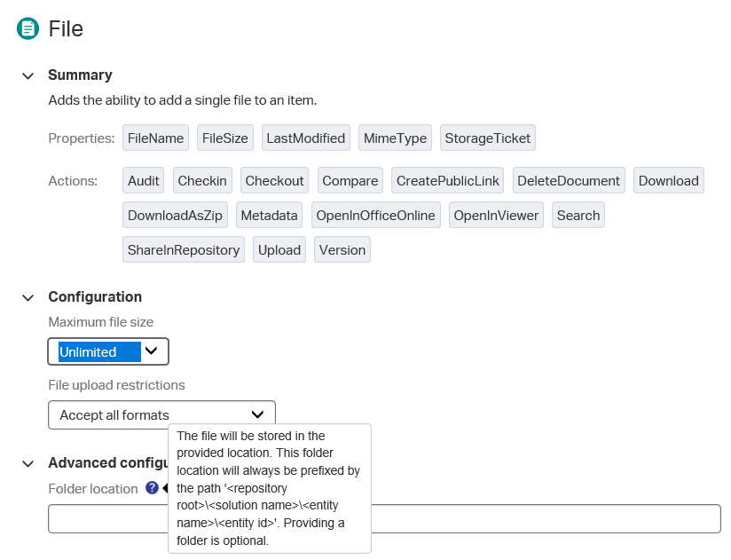Click the ShareInRepository action tag

184,249
